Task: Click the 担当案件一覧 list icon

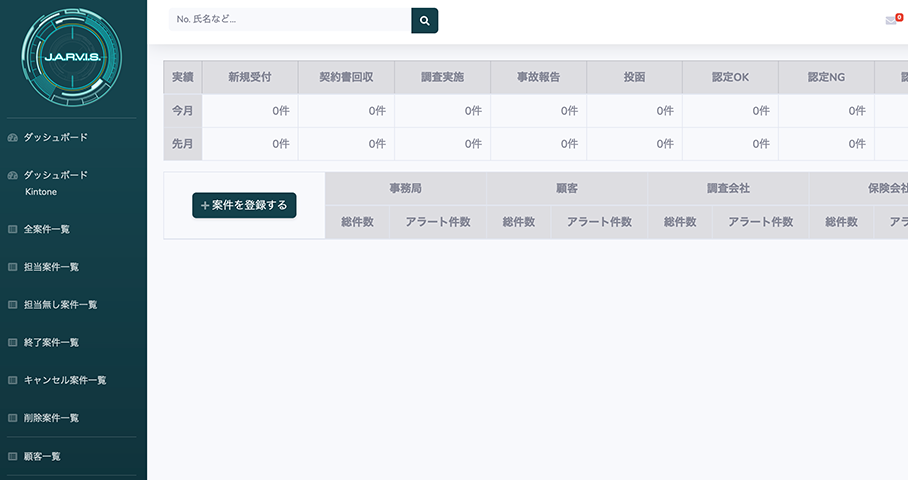Action: point(13,267)
